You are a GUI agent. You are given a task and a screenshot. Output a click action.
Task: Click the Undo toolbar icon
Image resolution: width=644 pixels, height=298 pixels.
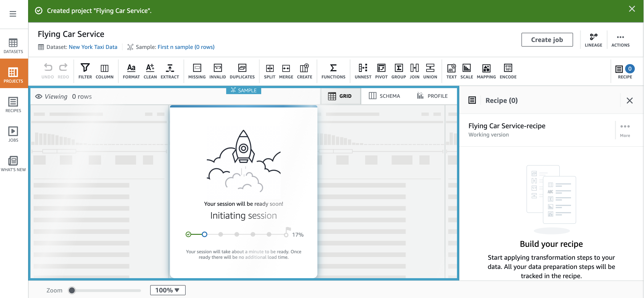pyautogui.click(x=47, y=71)
